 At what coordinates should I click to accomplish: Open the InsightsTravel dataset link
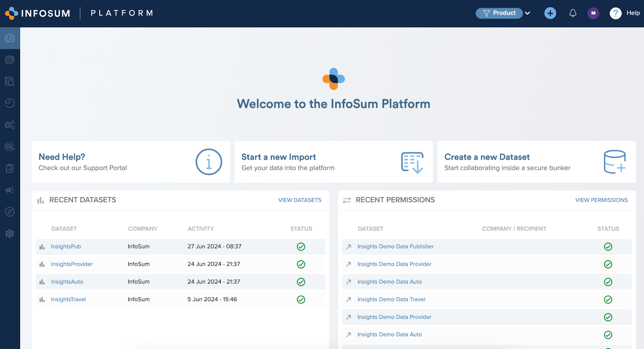tap(68, 300)
